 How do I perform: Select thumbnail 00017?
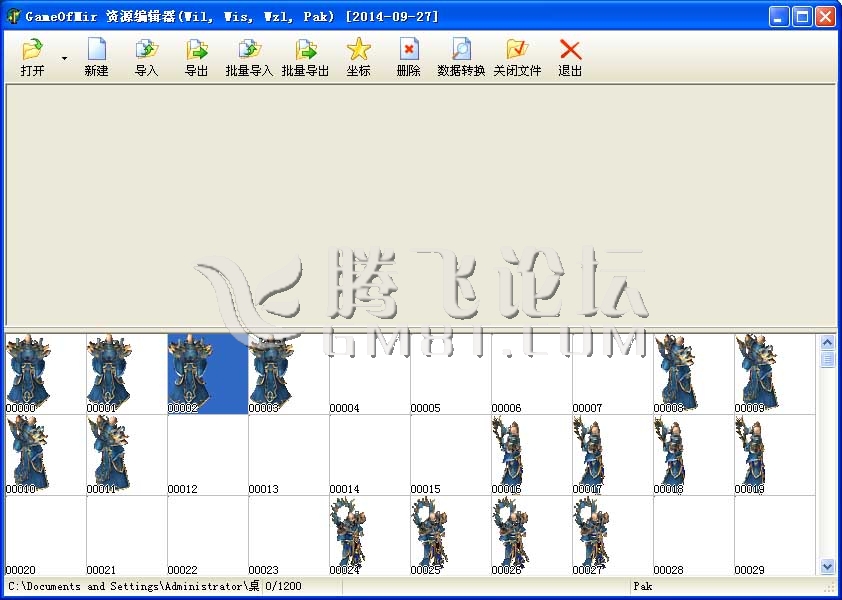[613, 455]
